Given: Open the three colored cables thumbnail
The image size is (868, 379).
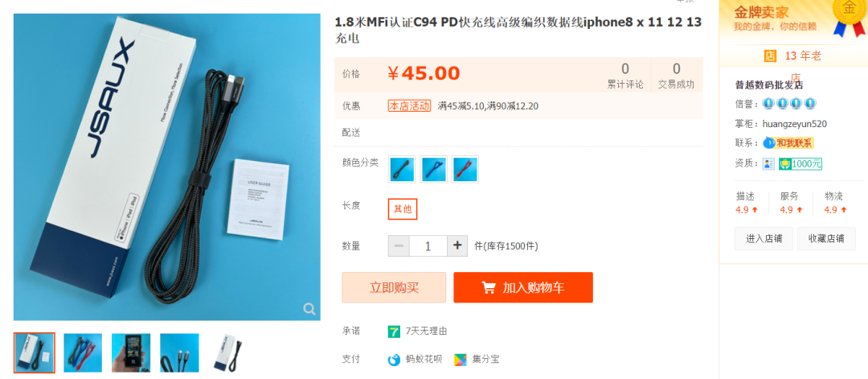Looking at the screenshot, I should tap(83, 353).
